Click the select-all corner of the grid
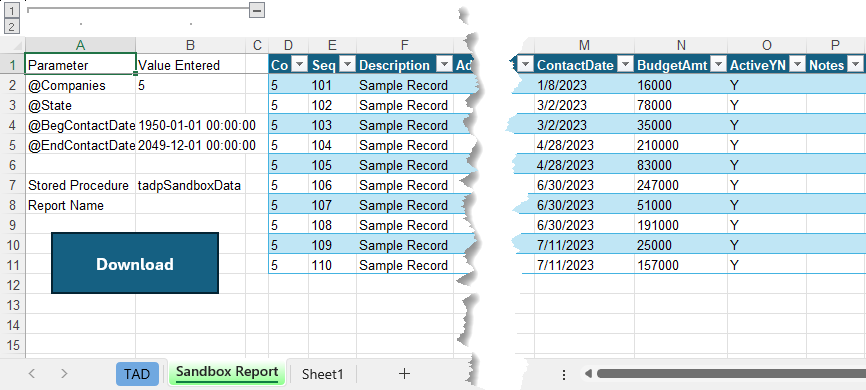Image resolution: width=866 pixels, height=390 pixels. pos(13,45)
